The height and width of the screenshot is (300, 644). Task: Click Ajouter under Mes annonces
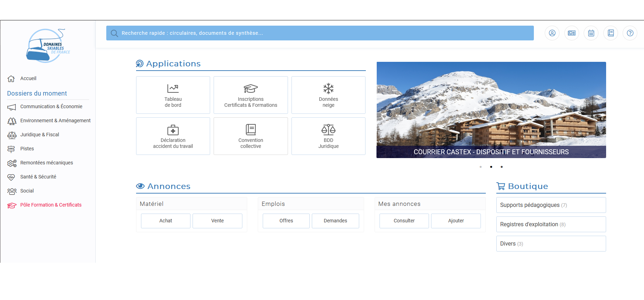click(x=456, y=221)
